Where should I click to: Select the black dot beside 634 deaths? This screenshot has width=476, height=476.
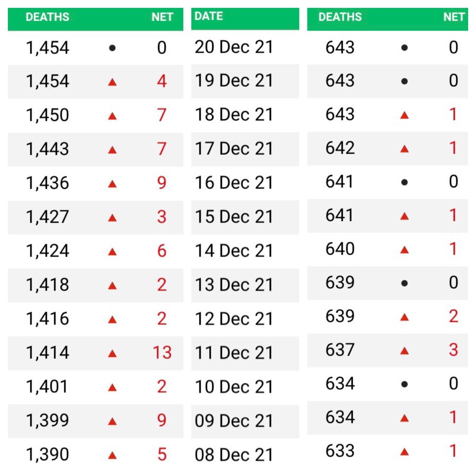(404, 384)
